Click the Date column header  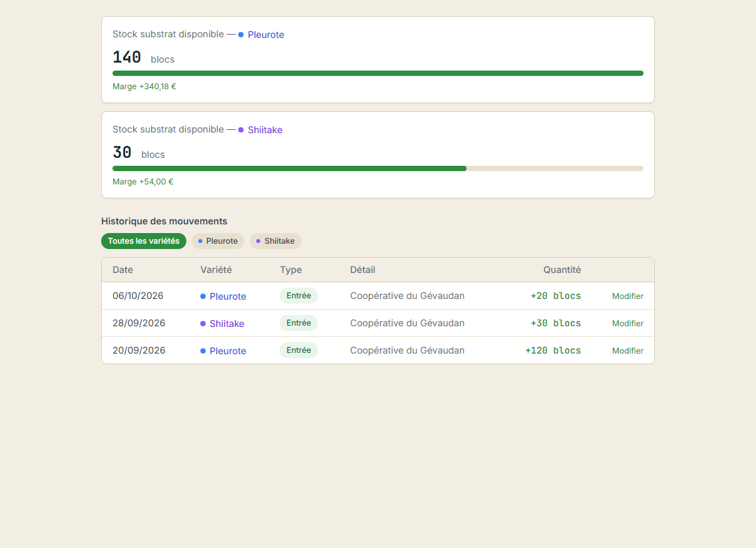tap(123, 270)
